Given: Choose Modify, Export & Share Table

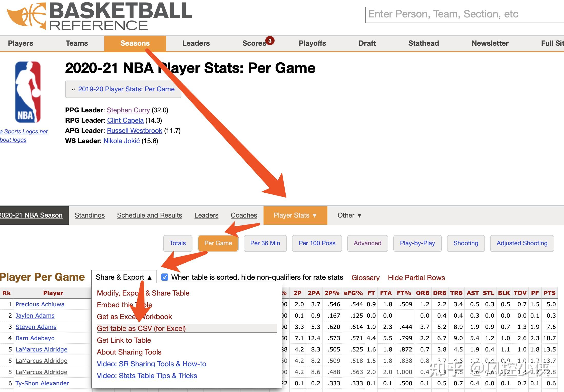Looking at the screenshot, I should coord(143,293).
